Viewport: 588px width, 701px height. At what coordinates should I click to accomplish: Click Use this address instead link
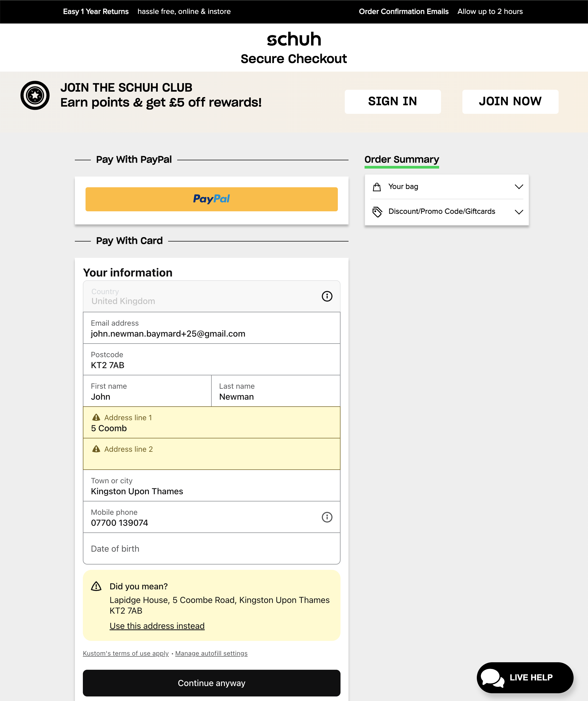tap(157, 626)
